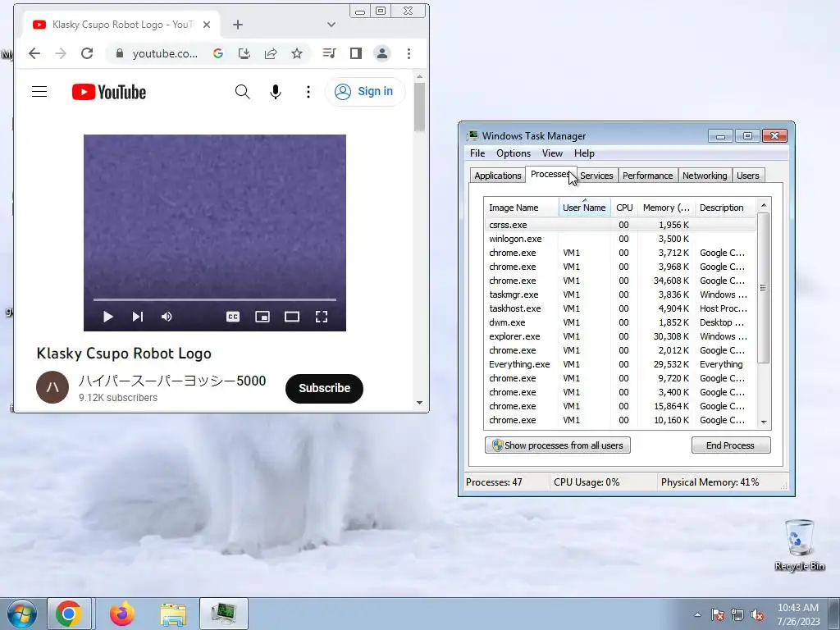This screenshot has width=840, height=630.
Task: Mute the video volume
Action: (167, 317)
